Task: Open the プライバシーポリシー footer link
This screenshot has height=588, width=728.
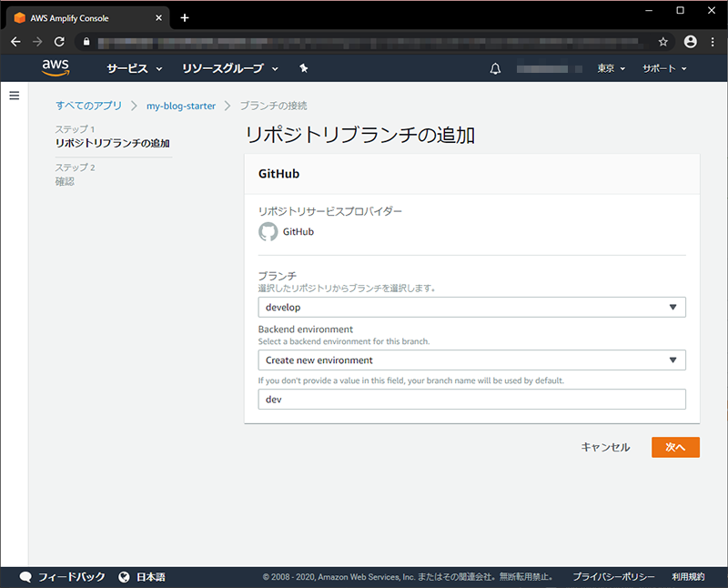Action: click(x=613, y=577)
